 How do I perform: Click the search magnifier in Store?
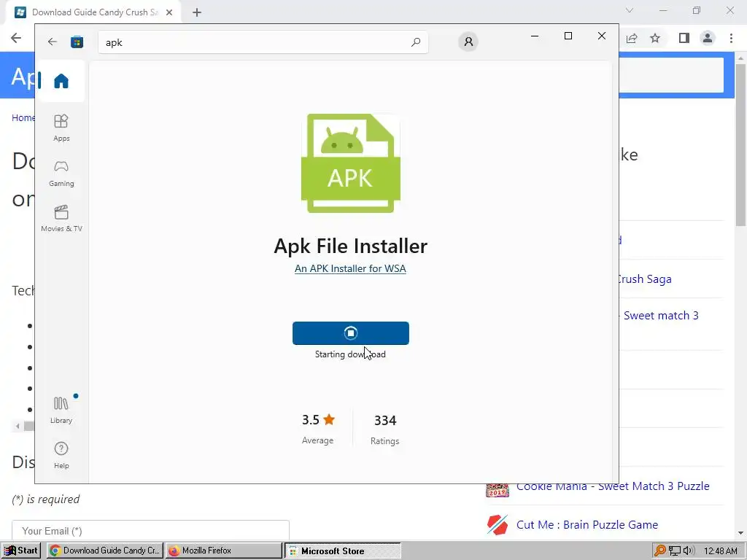[x=415, y=42]
